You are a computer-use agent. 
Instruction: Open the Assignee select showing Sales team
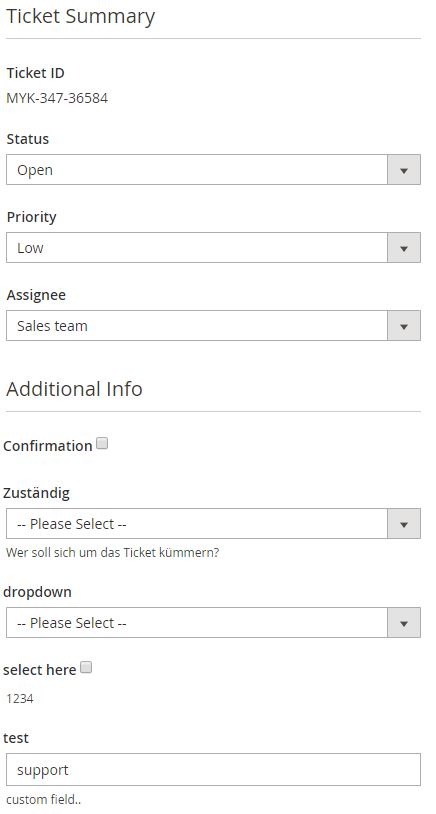tap(213, 326)
